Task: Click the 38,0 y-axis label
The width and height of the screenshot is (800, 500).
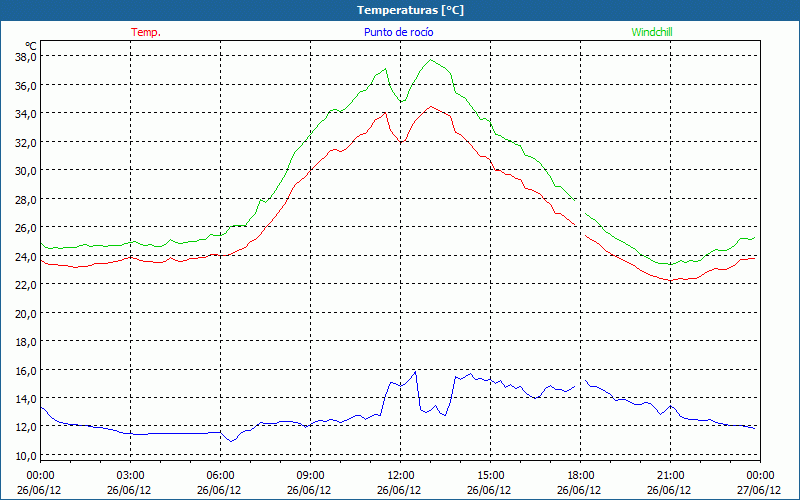Action: 26,57
